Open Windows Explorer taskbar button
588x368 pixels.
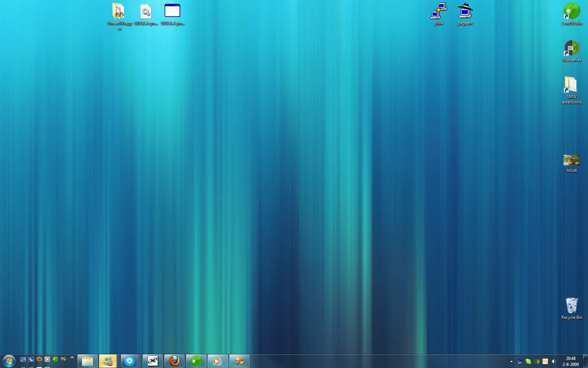pos(87,361)
